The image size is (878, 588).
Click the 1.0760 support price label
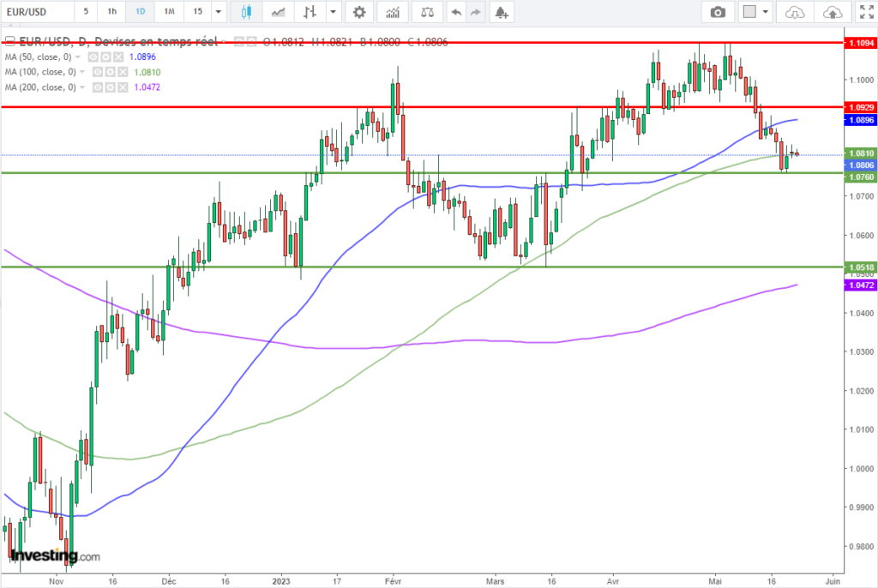tap(859, 177)
